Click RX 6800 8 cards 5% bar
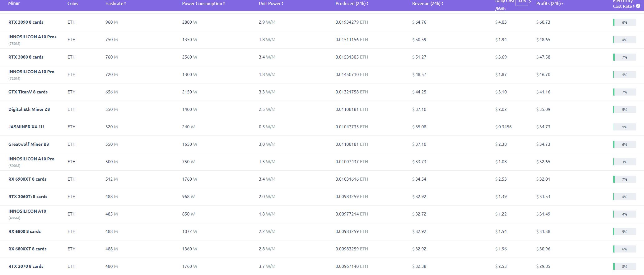This screenshot has height=275, width=644. 624,232
